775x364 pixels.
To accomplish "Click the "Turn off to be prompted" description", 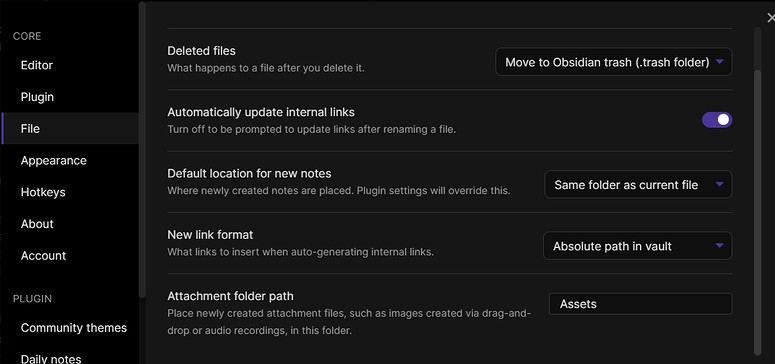I will click(x=312, y=130).
